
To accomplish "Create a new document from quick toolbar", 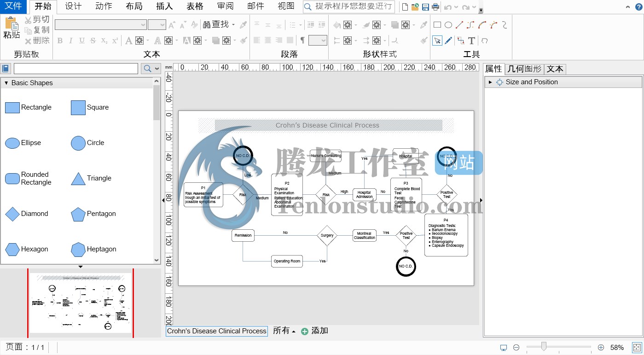I will coord(405,7).
